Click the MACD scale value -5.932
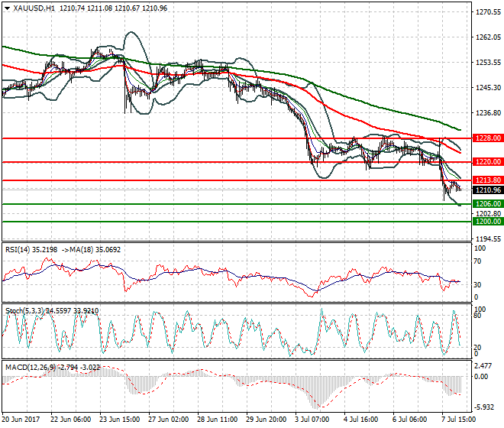 tap(484, 407)
